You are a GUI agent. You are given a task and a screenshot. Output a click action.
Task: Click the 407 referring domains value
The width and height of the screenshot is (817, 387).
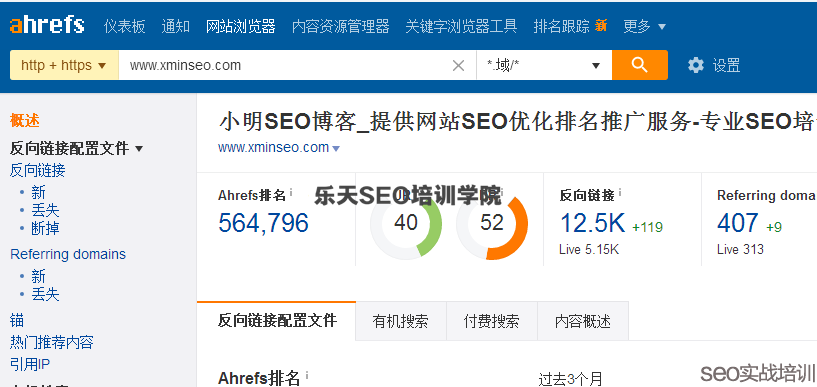click(x=737, y=223)
